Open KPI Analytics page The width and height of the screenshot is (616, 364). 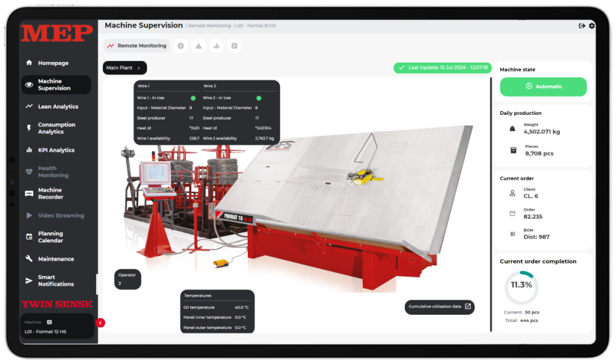tap(56, 150)
